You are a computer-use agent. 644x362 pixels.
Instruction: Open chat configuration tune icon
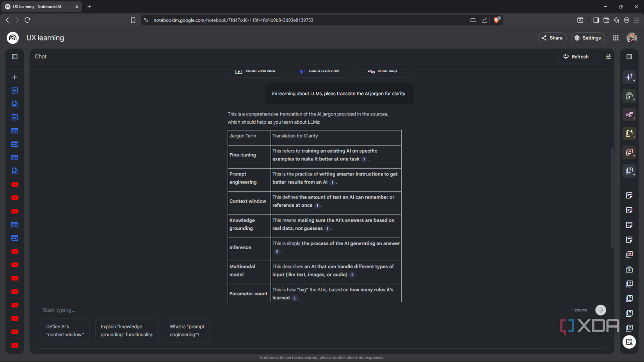[x=608, y=57]
